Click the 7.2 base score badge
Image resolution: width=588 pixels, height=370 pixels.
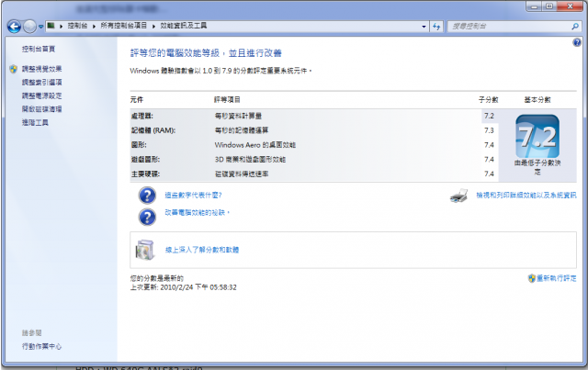537,137
